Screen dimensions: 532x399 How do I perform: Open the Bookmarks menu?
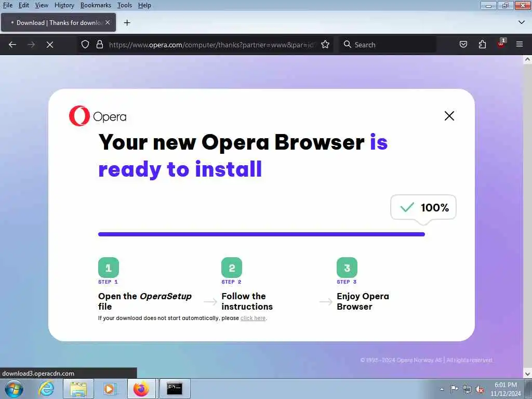[96, 5]
